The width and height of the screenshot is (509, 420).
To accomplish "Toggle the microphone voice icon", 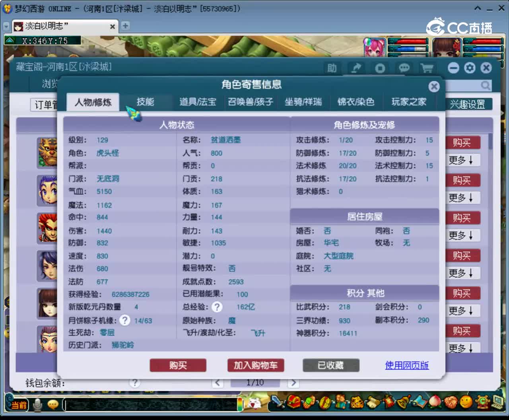I will pos(38,405).
